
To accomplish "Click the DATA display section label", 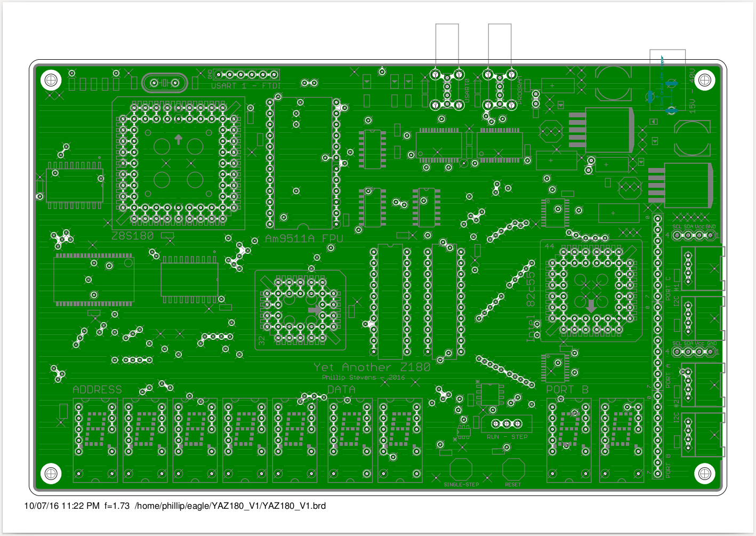I will pyautogui.click(x=341, y=389).
